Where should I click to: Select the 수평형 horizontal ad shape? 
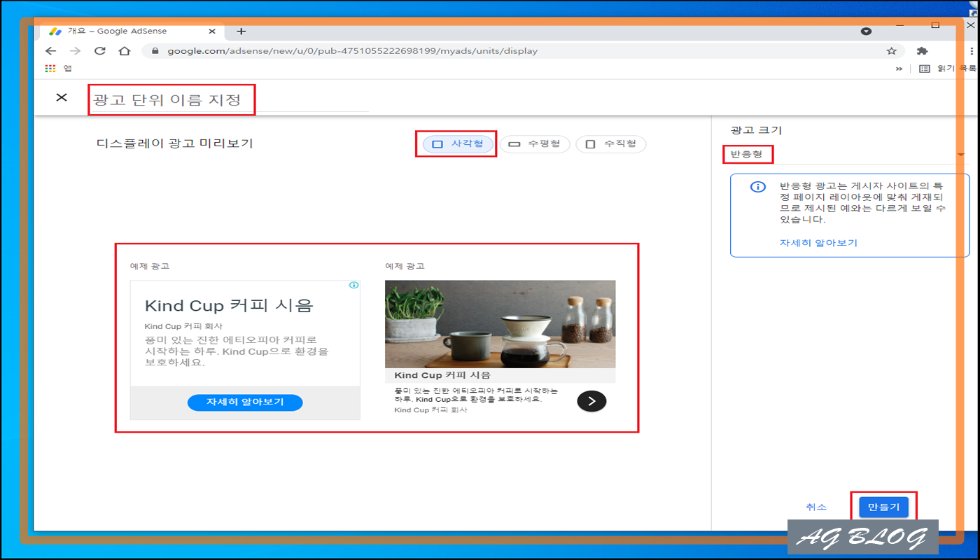click(535, 143)
